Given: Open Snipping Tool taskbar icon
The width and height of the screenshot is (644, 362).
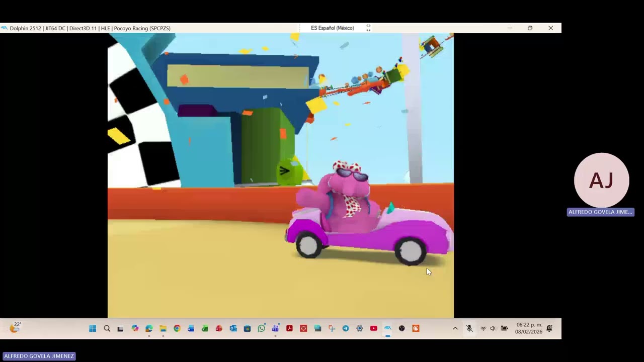Looking at the screenshot, I should coord(332,328).
